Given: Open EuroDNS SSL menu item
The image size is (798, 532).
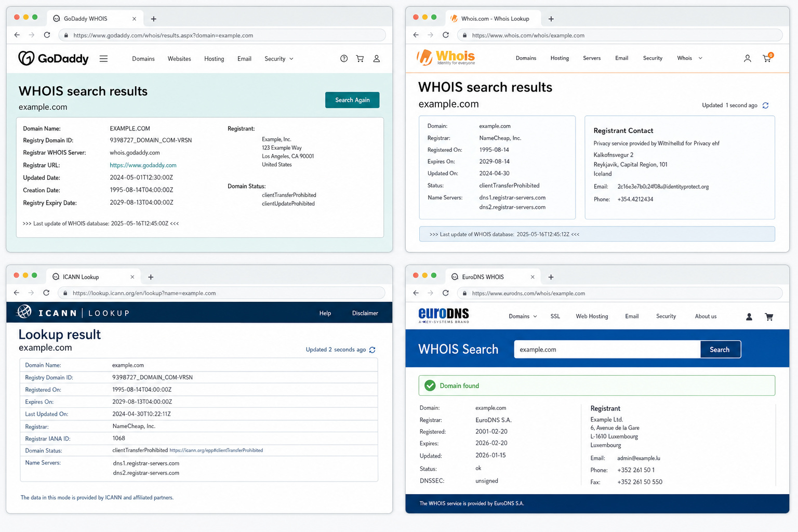Looking at the screenshot, I should coord(555,316).
